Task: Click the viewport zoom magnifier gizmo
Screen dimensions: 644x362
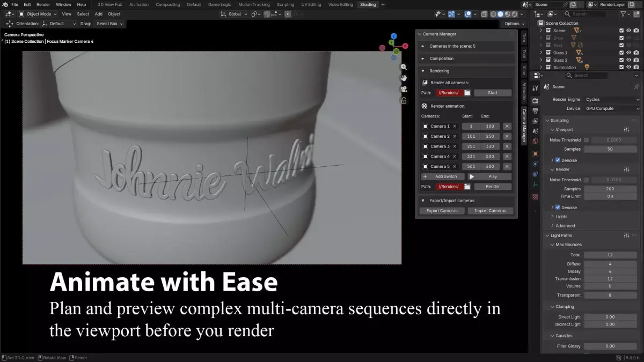Action: 404,68
